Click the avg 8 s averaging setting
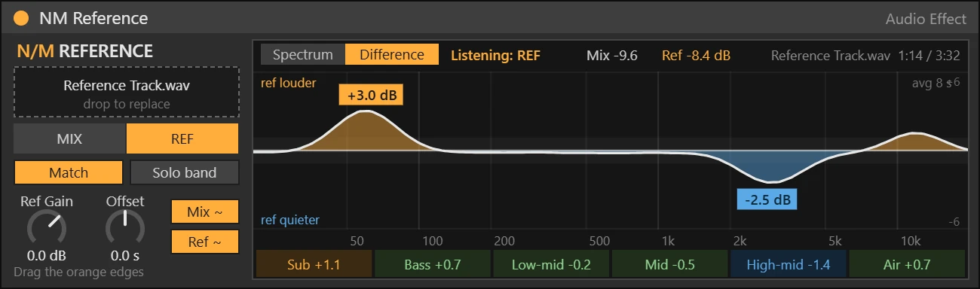This screenshot has width=980, height=289. [933, 83]
